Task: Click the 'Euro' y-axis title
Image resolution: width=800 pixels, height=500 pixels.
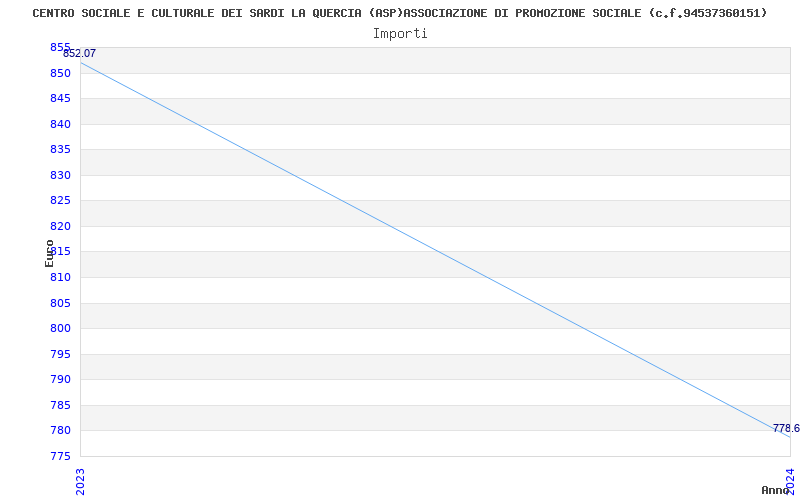Action: point(49,253)
